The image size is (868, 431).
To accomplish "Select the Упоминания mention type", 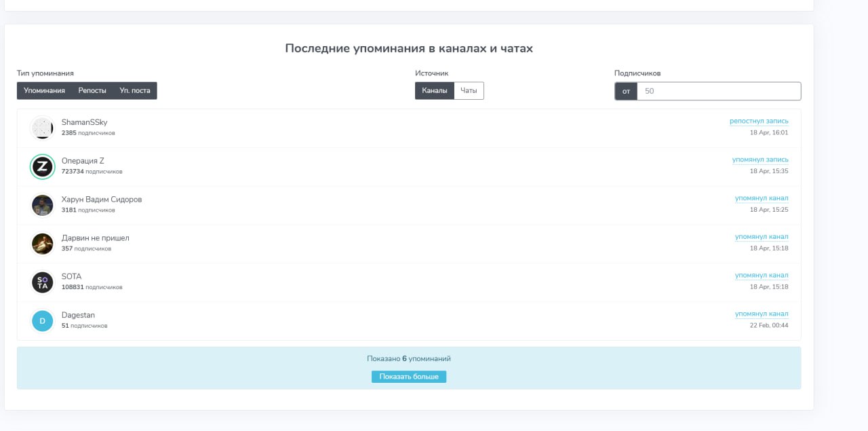I will click(44, 91).
